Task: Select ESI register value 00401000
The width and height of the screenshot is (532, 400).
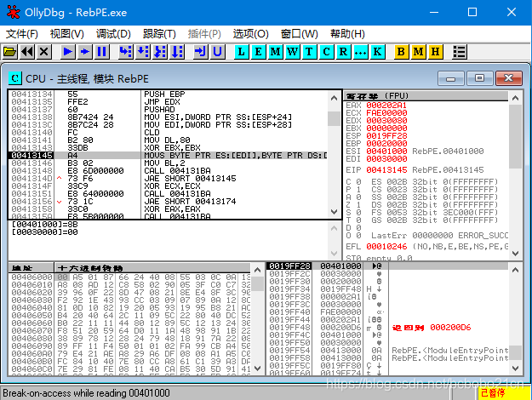Action: coord(386,151)
